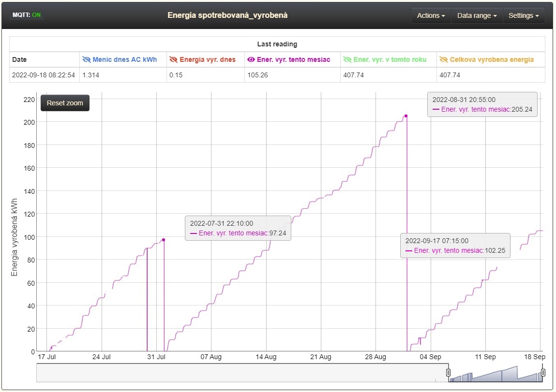Click eye icon beside Celkova vyrobena energia

coord(443,59)
